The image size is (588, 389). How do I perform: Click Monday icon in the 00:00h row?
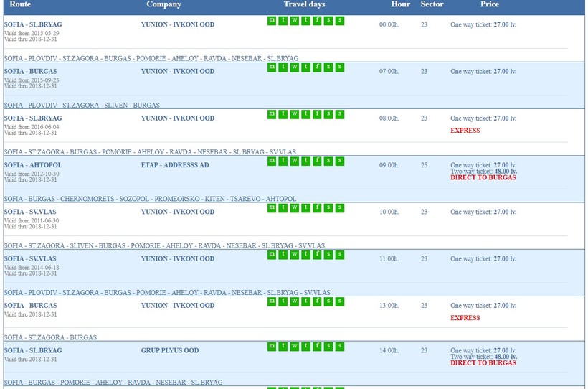tap(272, 20)
